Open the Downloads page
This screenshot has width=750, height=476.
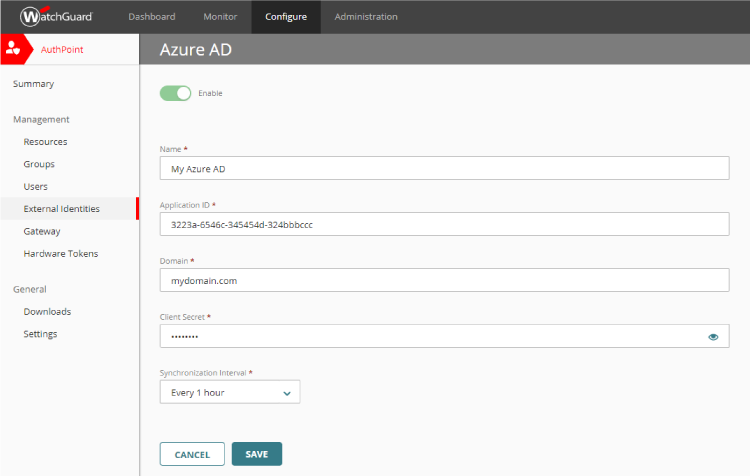[47, 312]
